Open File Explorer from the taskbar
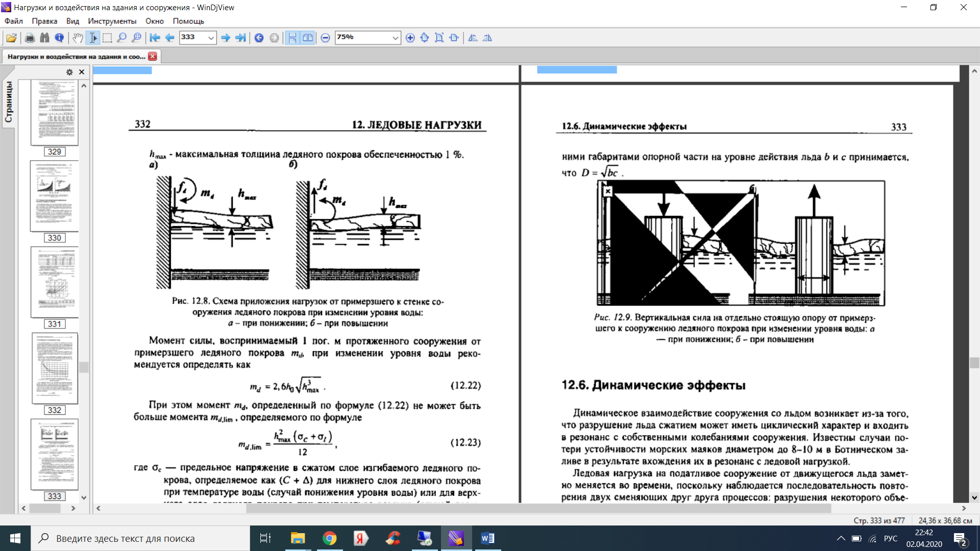 click(298, 538)
